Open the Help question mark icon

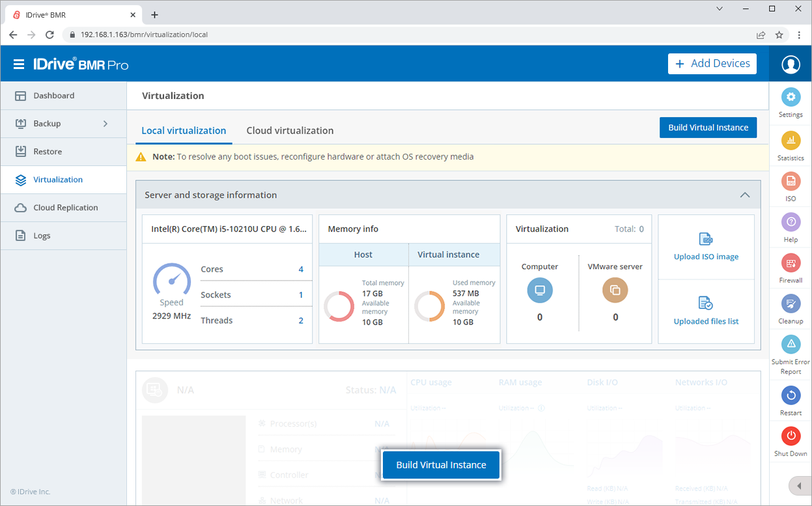click(791, 223)
